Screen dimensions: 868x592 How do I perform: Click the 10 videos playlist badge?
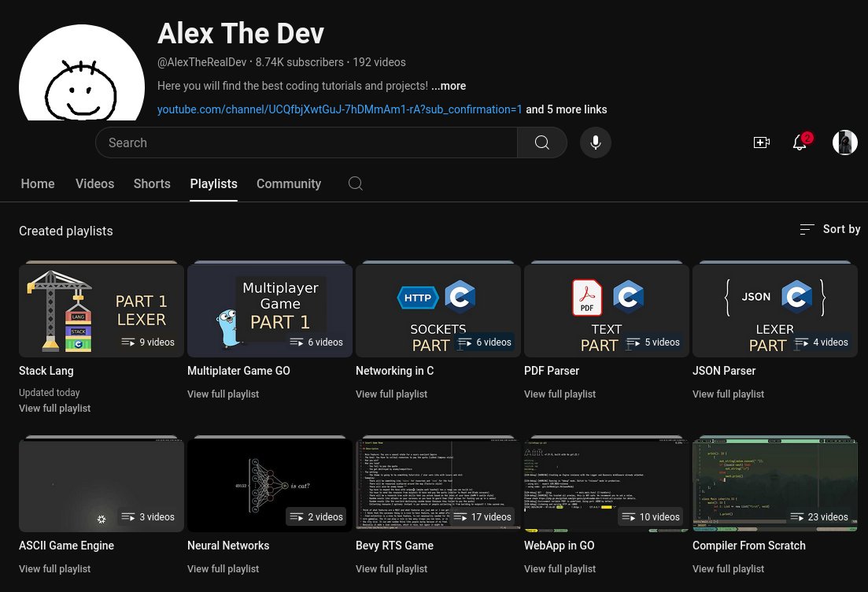[x=651, y=517]
